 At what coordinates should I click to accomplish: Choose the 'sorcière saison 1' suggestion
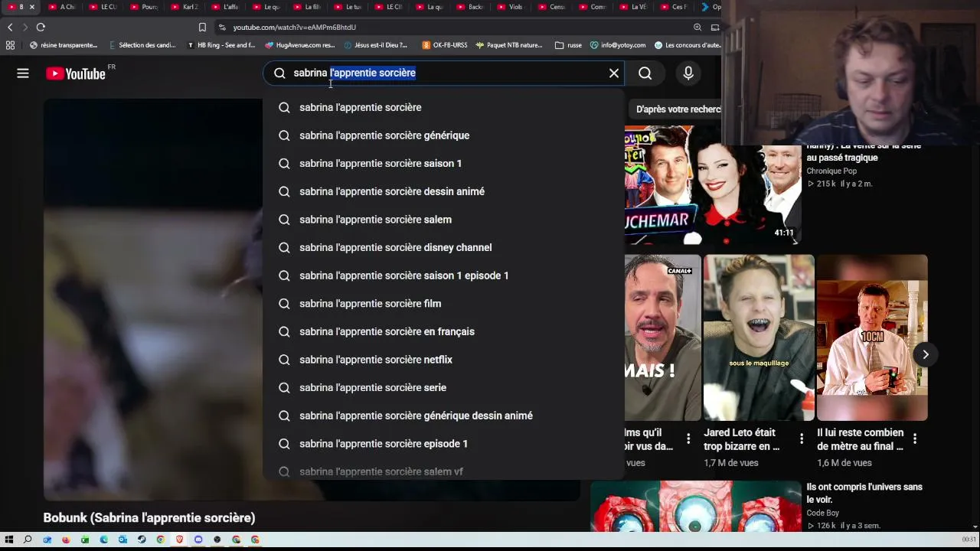[x=443, y=164]
